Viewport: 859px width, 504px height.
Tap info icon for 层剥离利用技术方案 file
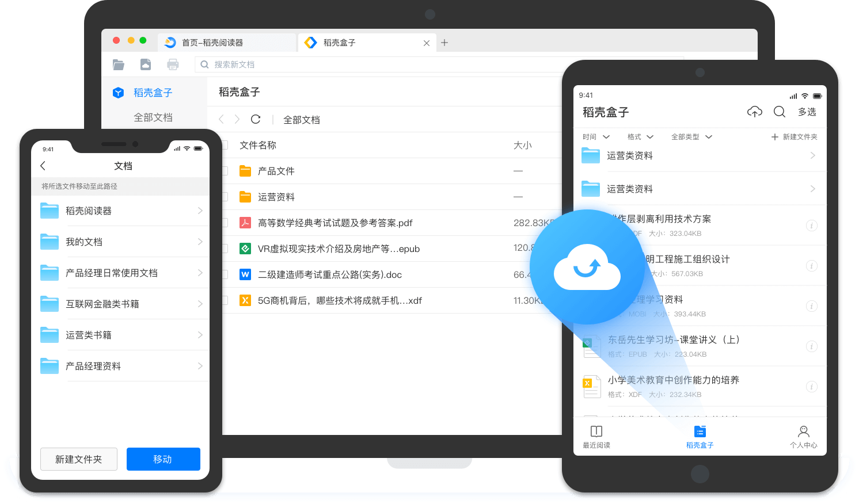pos(812,226)
